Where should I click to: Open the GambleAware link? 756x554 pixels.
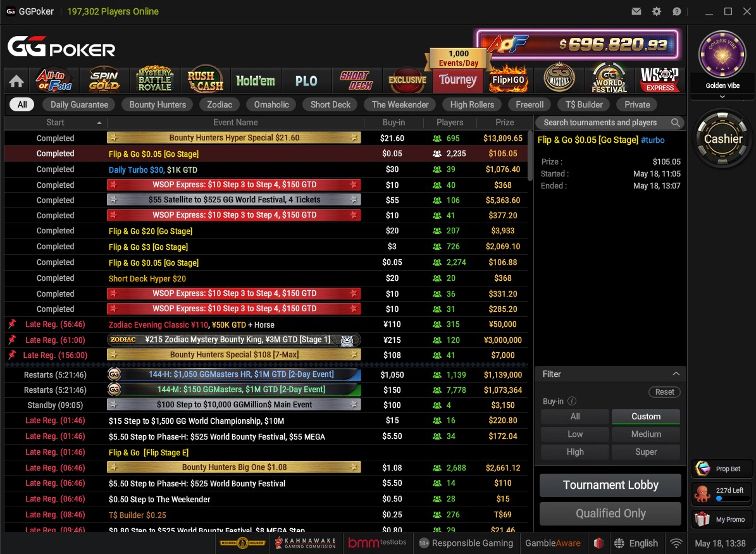[552, 543]
